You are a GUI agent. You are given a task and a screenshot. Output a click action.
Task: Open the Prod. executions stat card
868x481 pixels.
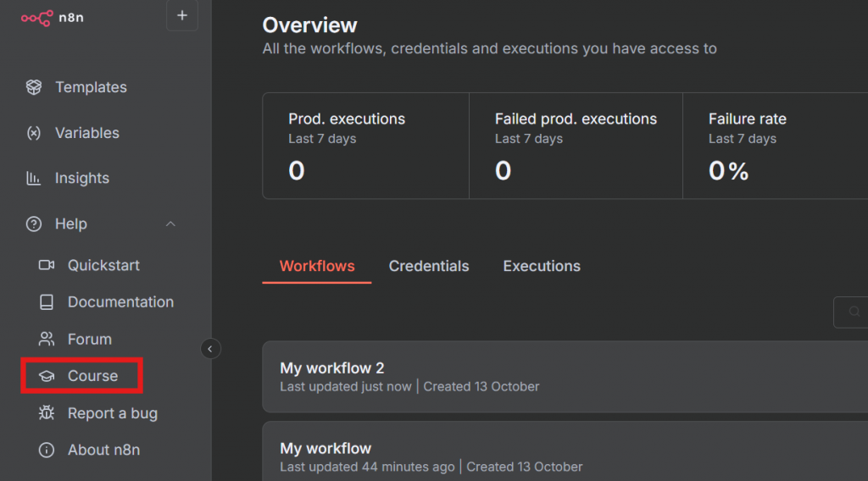coord(365,146)
